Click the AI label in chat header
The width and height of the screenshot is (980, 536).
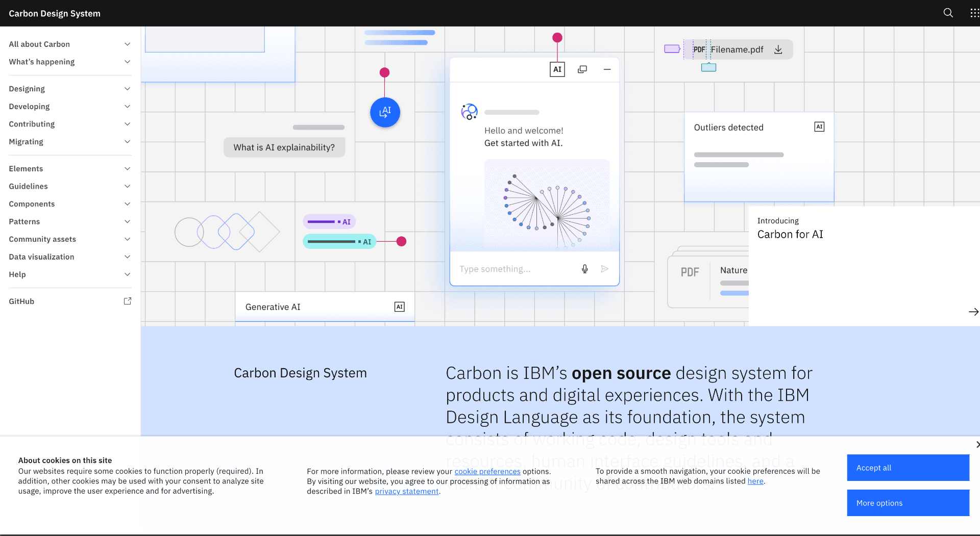tap(557, 69)
